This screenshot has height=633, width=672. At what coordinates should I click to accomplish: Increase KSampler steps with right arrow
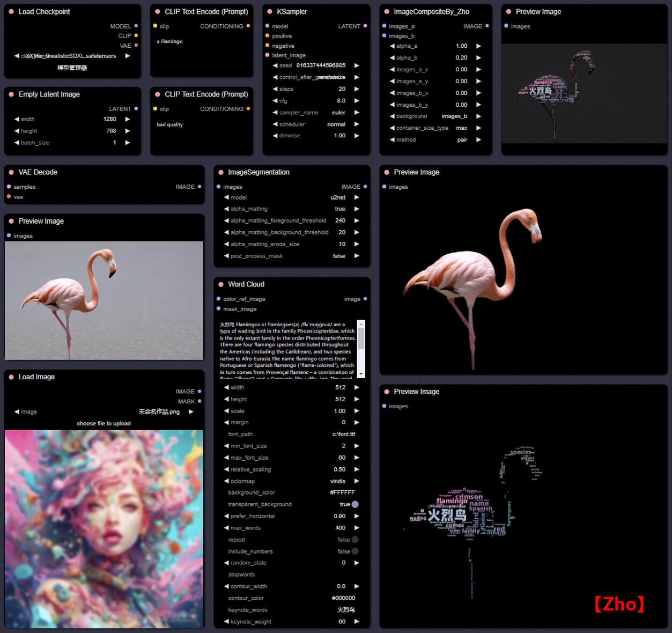(357, 89)
